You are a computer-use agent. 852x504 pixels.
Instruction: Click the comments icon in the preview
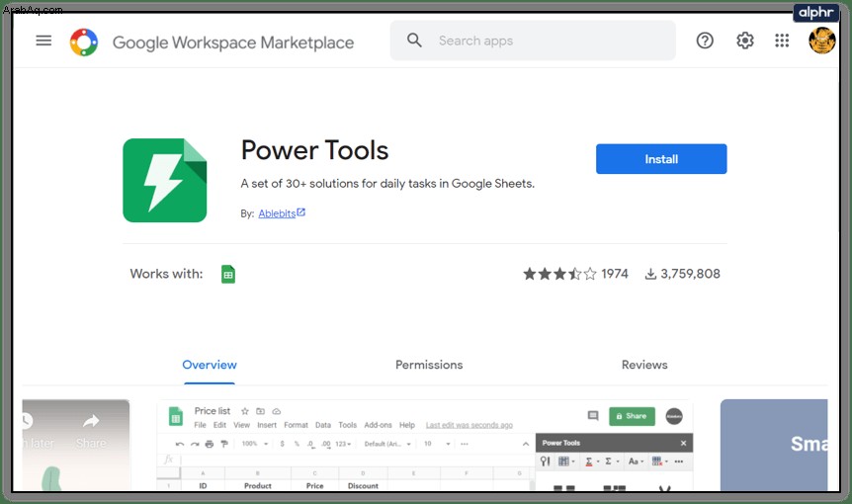point(593,416)
